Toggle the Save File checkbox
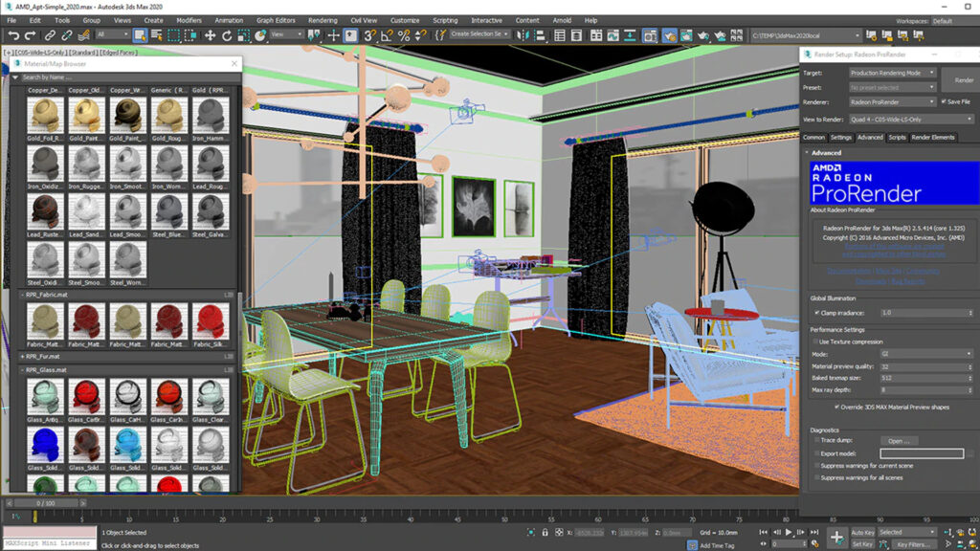 coord(944,101)
